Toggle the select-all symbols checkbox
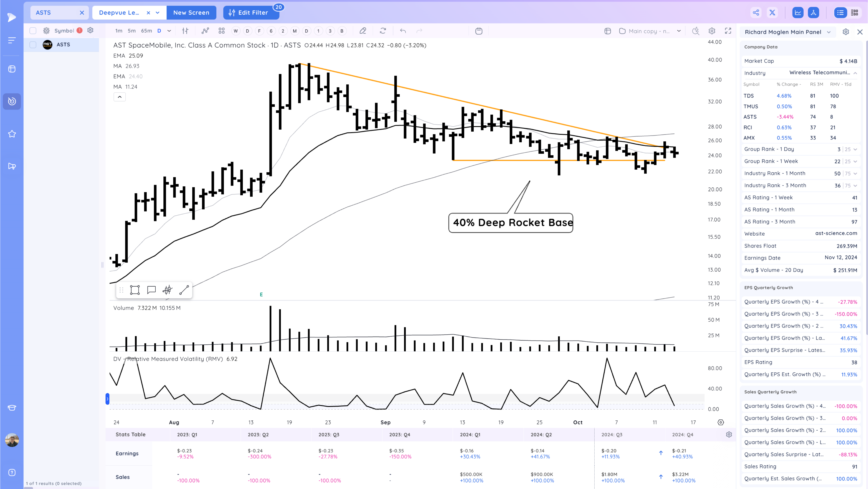The width and height of the screenshot is (868, 489). 33,31
